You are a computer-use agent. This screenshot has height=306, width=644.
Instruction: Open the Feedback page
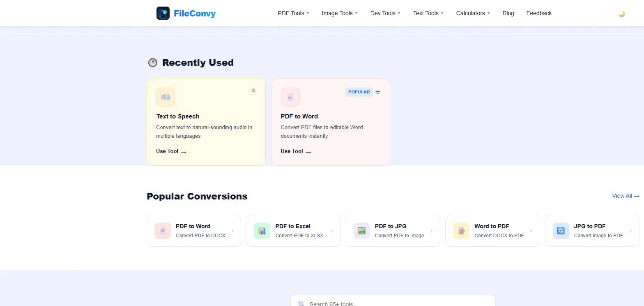click(x=539, y=13)
